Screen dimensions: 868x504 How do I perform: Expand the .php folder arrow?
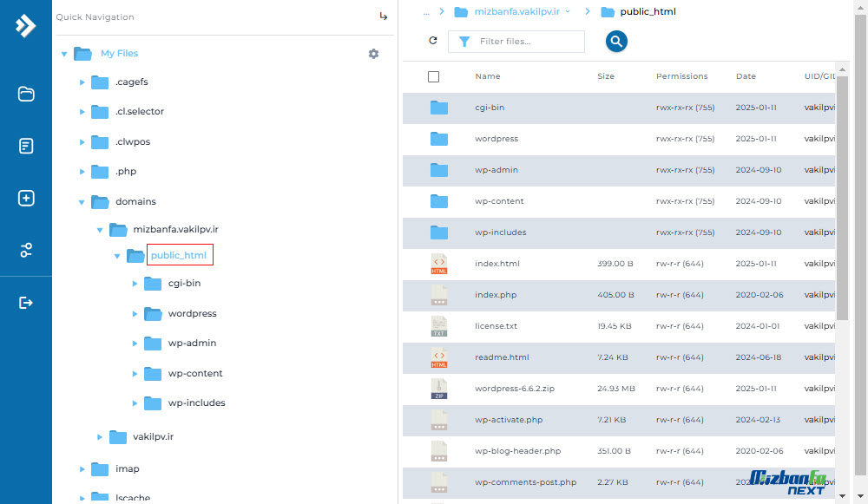coord(82,172)
